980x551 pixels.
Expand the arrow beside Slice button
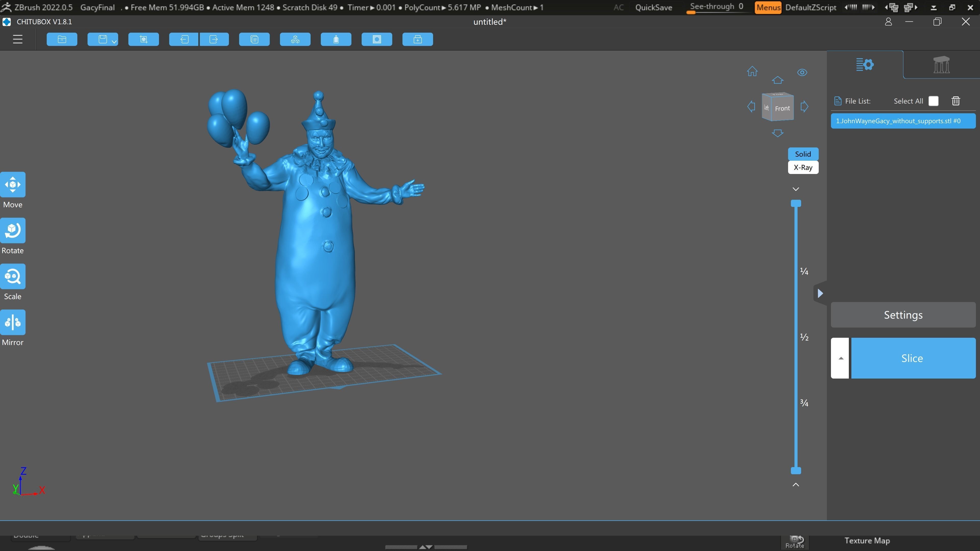(x=840, y=358)
